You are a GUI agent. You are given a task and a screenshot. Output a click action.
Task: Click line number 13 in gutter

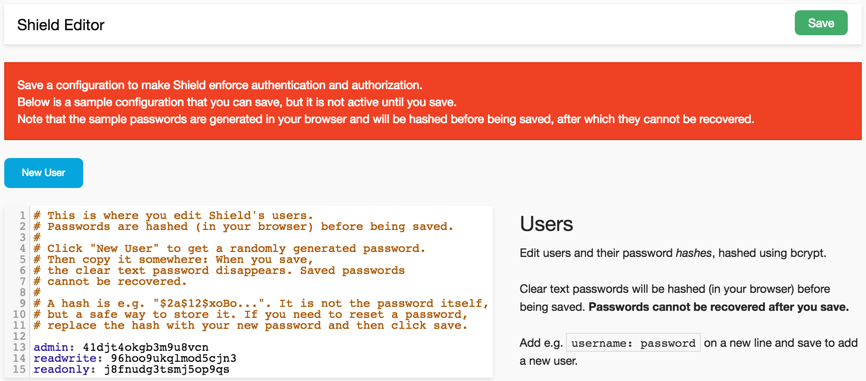(23, 347)
